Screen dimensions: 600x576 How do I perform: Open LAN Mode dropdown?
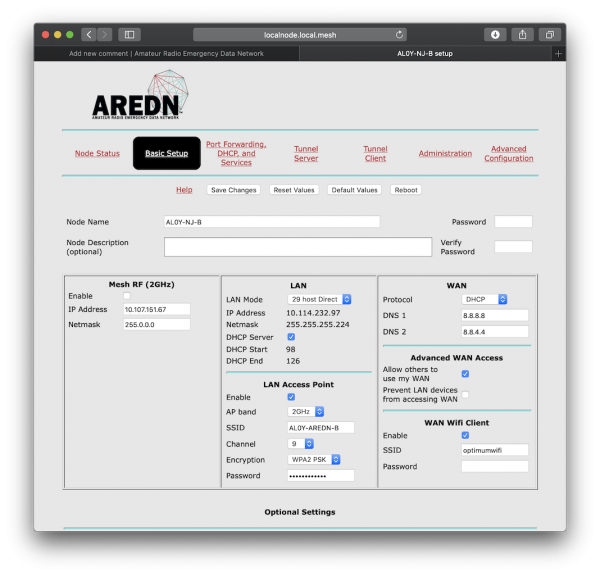[x=319, y=299]
